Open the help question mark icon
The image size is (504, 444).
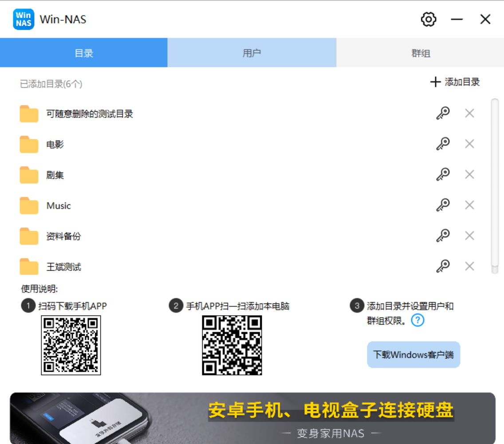[417, 320]
